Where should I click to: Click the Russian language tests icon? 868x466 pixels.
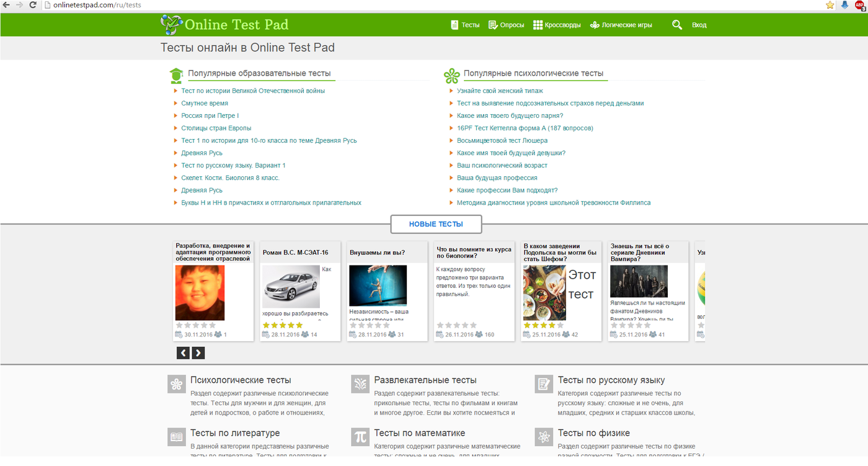(x=544, y=383)
